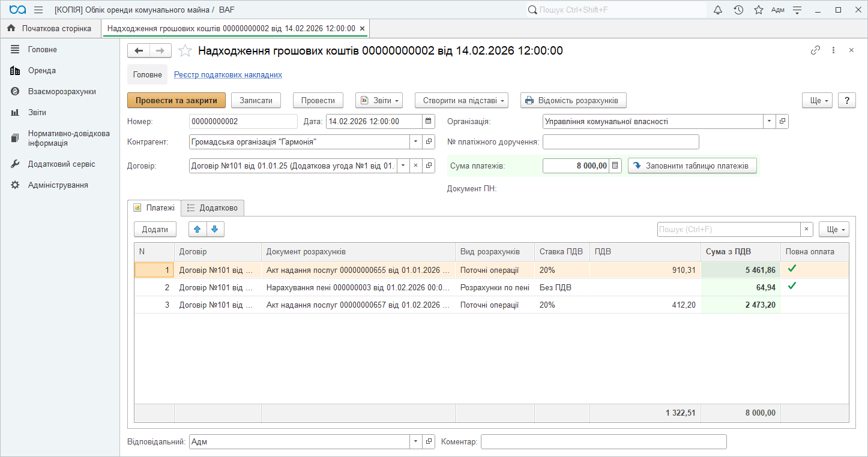The image size is (868, 457).
Task: Switch to the Додатково tab
Action: pos(212,208)
